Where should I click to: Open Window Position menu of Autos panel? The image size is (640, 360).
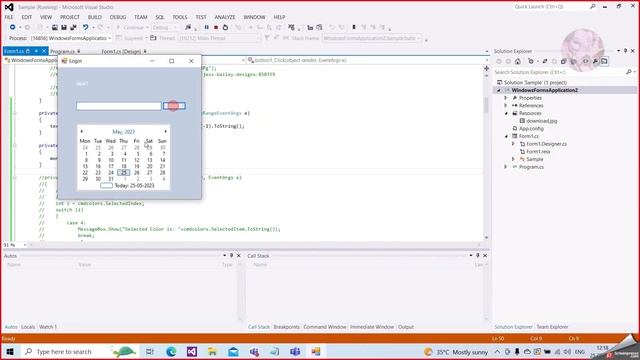pyautogui.click(x=224, y=256)
